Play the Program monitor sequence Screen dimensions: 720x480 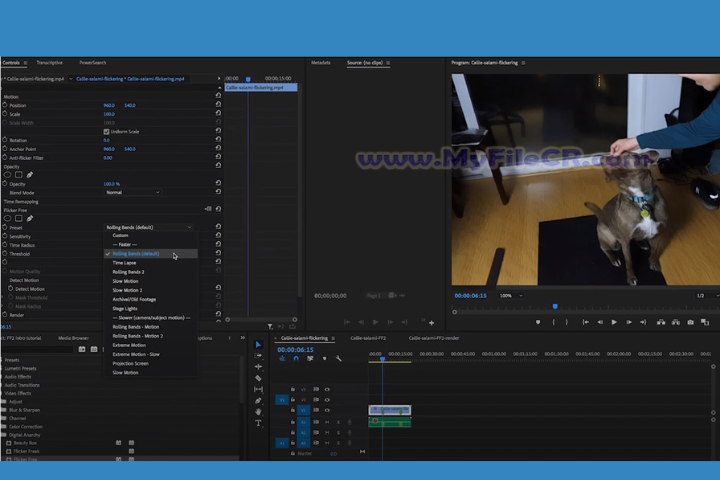(x=614, y=322)
